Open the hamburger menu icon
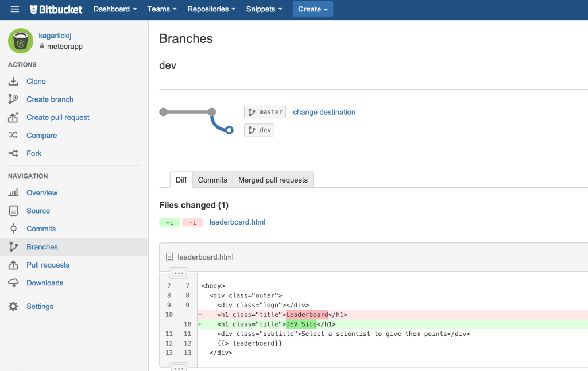 15,9
